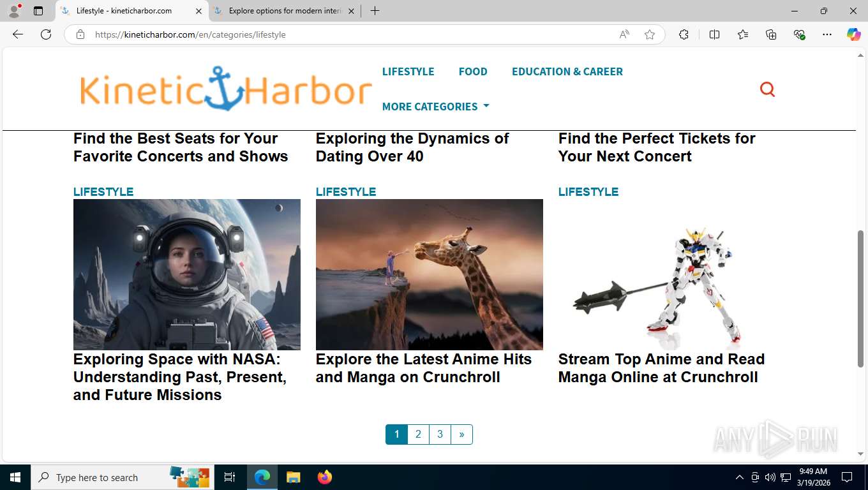
Task: Open Read aloud icon in address bar
Action: (624, 34)
